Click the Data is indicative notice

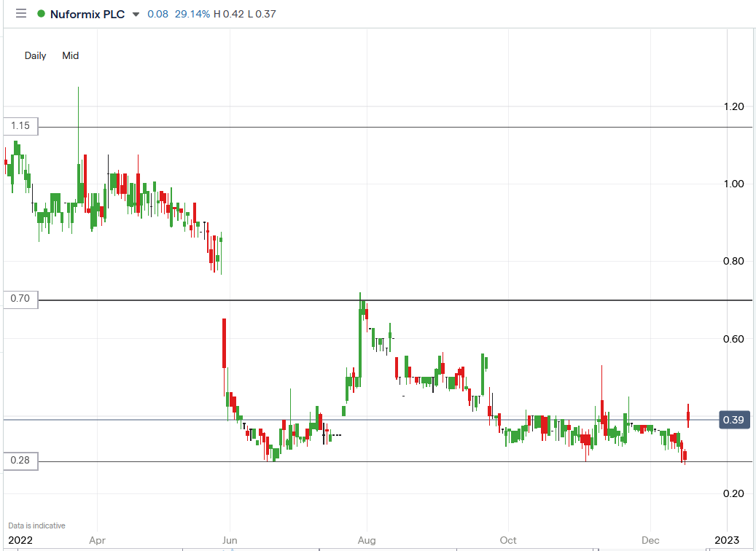point(36,525)
